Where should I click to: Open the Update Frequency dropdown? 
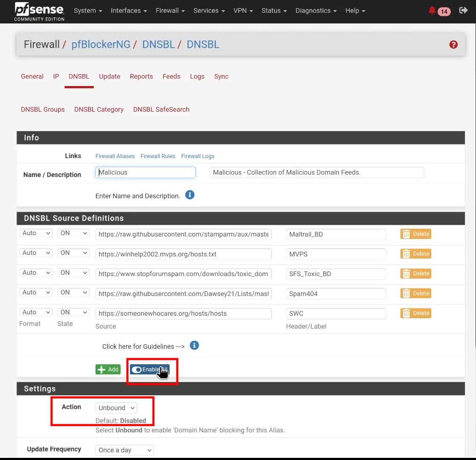[x=124, y=450]
